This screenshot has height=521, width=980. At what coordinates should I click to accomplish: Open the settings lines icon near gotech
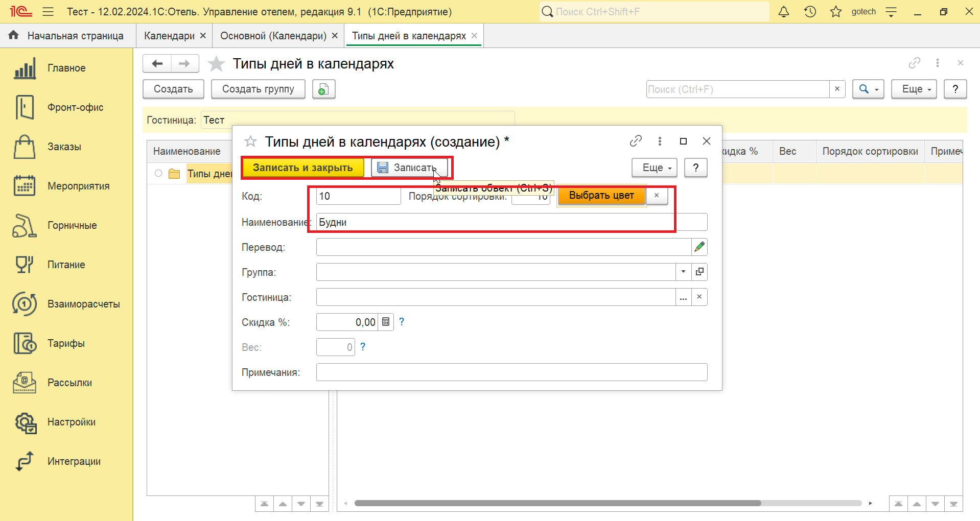(x=891, y=12)
